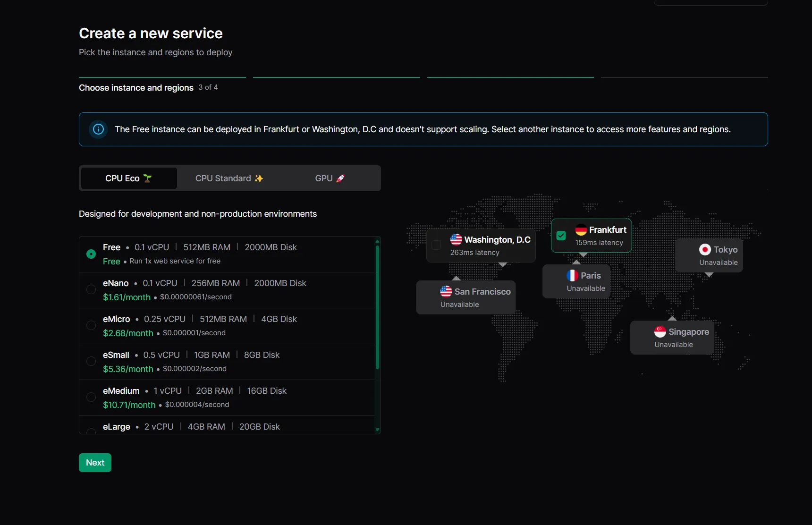The width and height of the screenshot is (812, 525).
Task: Click the instance list scroll-down arrow
Action: (x=377, y=430)
